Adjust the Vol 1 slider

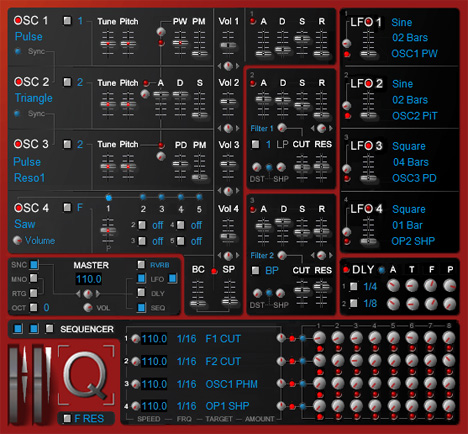click(228, 44)
